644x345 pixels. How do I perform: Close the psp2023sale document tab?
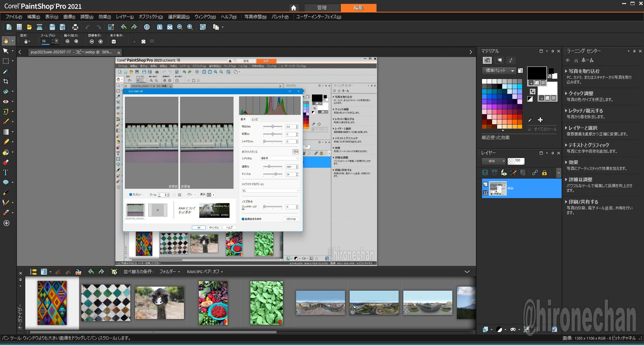tap(119, 53)
